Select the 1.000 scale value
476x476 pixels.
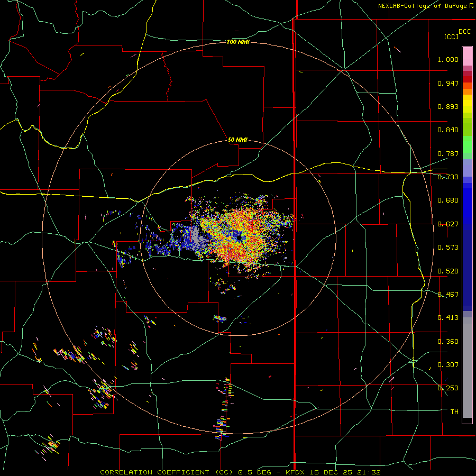pos(448,59)
